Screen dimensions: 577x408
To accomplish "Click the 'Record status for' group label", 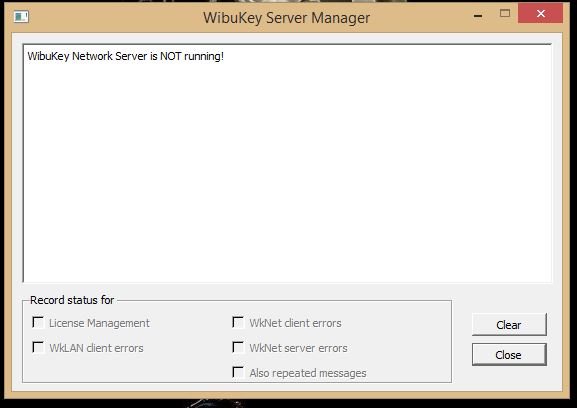I will (x=72, y=300).
